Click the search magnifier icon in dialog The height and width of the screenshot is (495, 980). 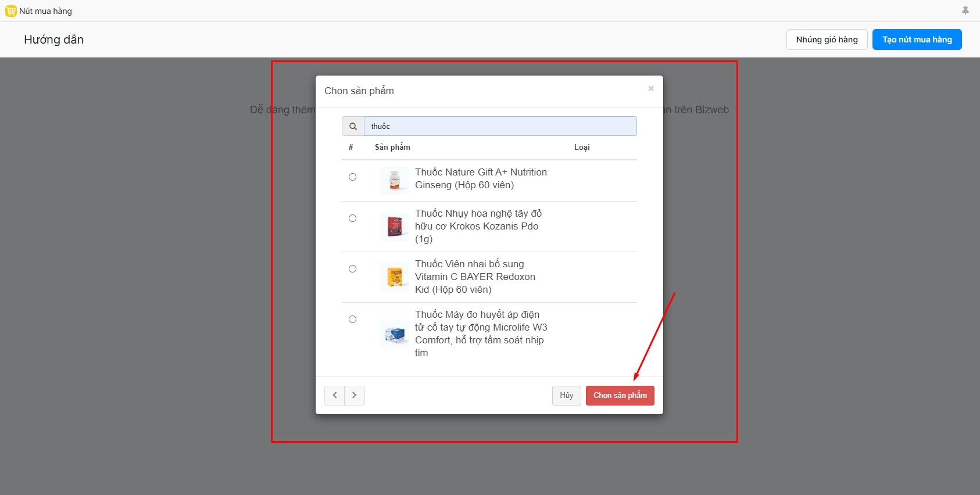point(353,126)
